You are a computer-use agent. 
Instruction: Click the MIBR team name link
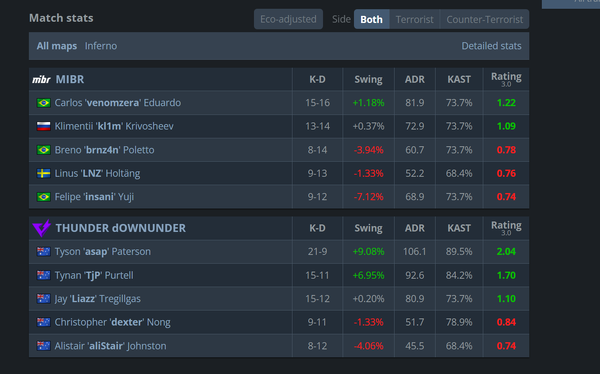point(70,79)
